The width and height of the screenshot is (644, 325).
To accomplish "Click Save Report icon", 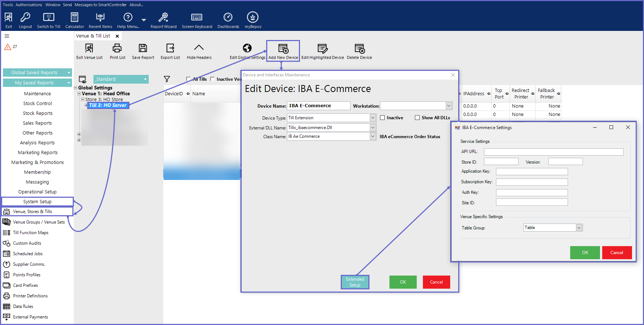I will [x=143, y=51].
